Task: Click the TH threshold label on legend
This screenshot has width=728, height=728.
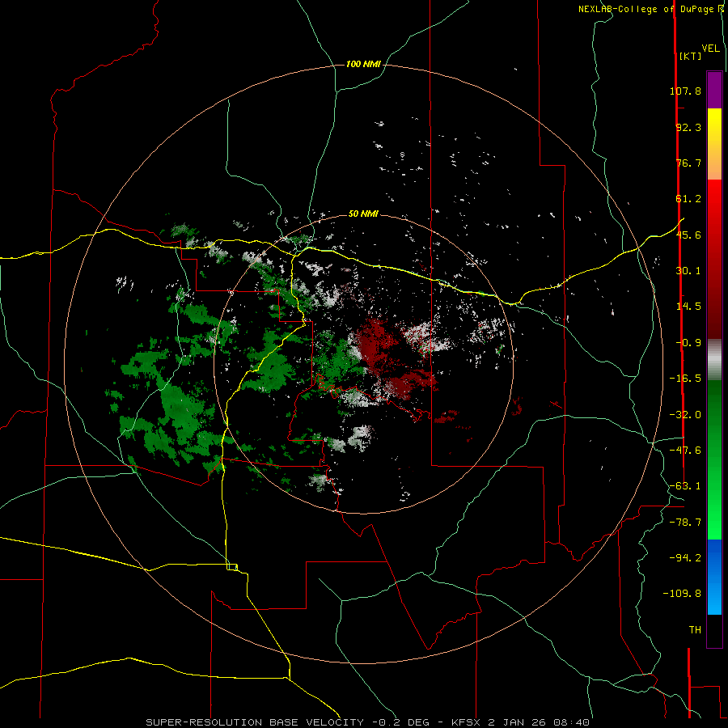Action: click(x=695, y=630)
